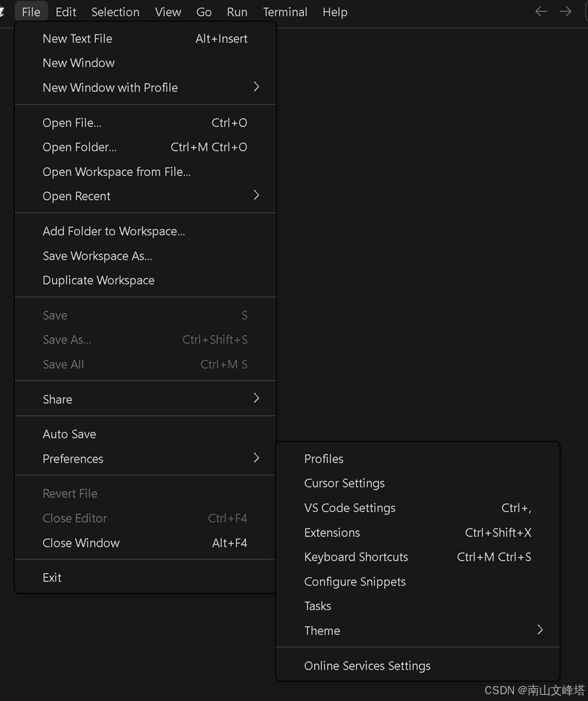Open VS Code Settings
The width and height of the screenshot is (588, 701).
349,508
